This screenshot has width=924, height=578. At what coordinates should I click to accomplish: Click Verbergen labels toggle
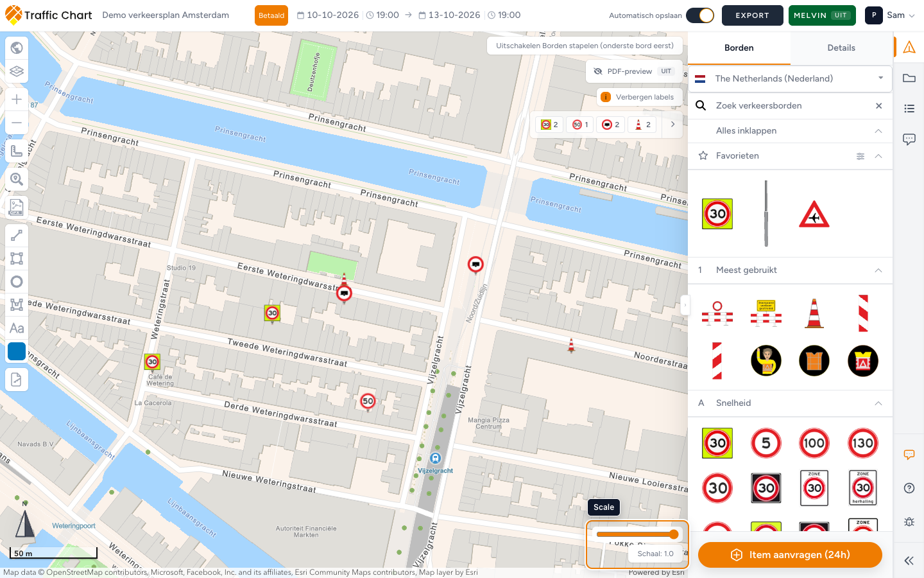(638, 97)
